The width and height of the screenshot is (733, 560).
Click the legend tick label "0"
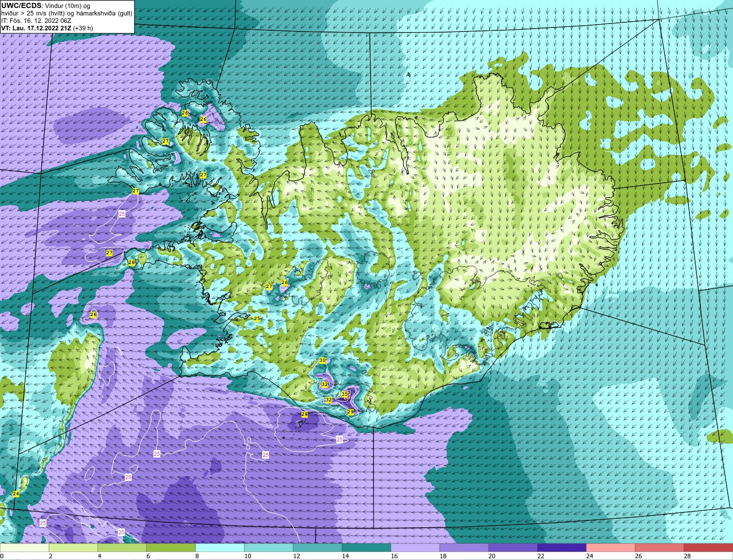coord(2,556)
